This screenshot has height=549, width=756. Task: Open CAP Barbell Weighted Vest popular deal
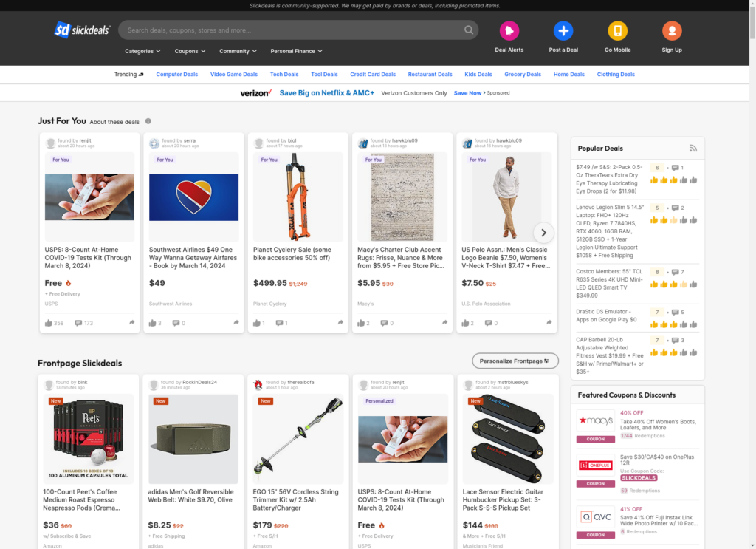610,355
